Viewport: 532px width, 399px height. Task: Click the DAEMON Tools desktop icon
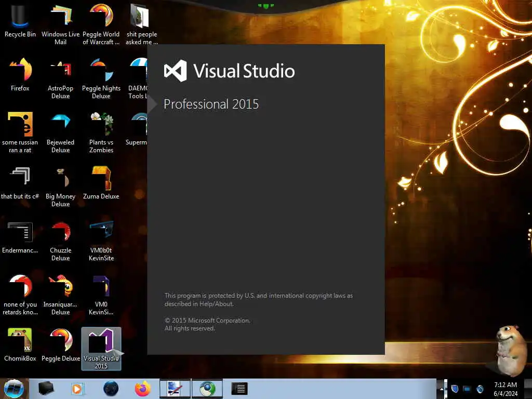pos(138,78)
